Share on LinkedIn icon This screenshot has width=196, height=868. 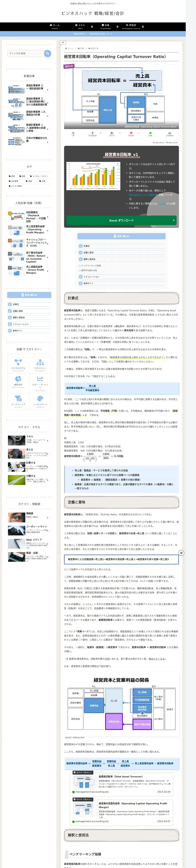click(170, 134)
